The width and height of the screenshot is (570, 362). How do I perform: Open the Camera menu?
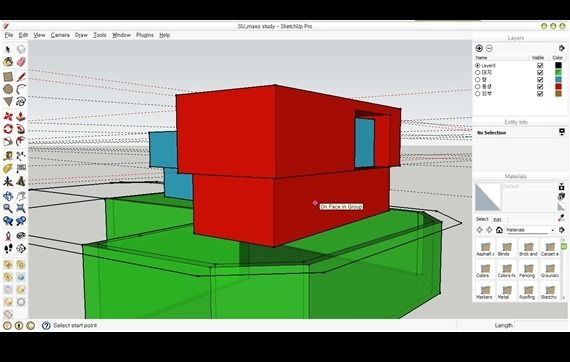coord(60,35)
